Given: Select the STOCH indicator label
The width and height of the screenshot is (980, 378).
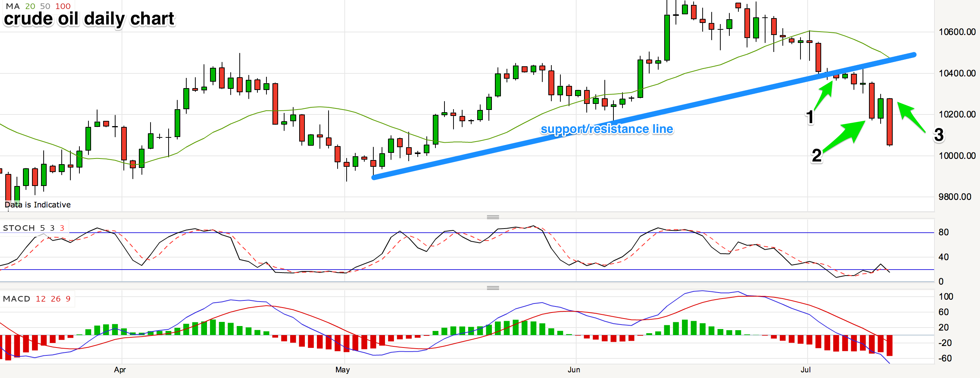Looking at the screenshot, I should [19, 228].
